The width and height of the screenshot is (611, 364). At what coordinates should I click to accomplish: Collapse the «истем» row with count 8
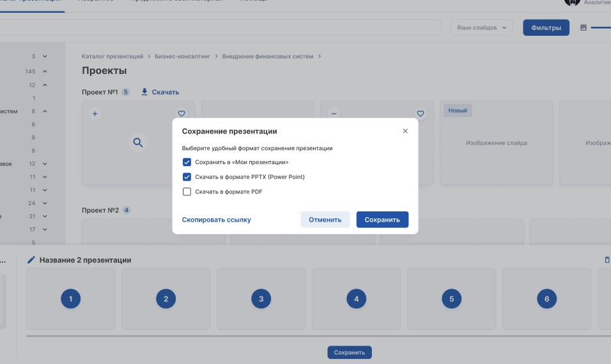tap(45, 111)
